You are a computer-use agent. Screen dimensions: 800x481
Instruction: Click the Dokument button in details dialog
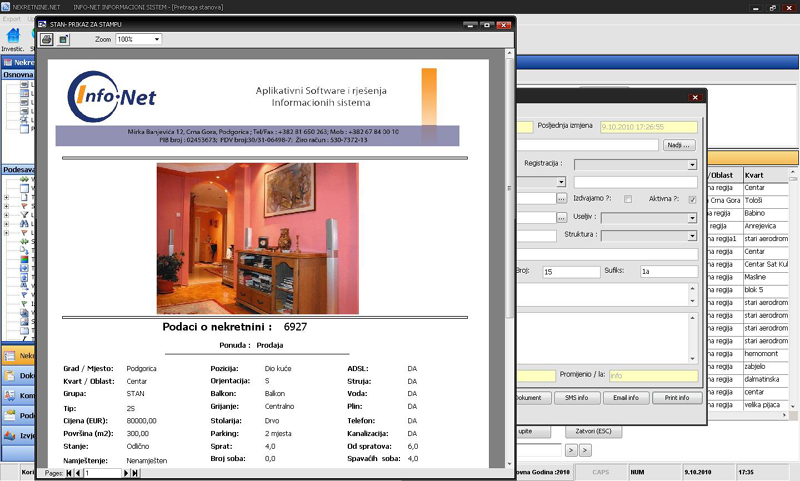tap(534, 398)
